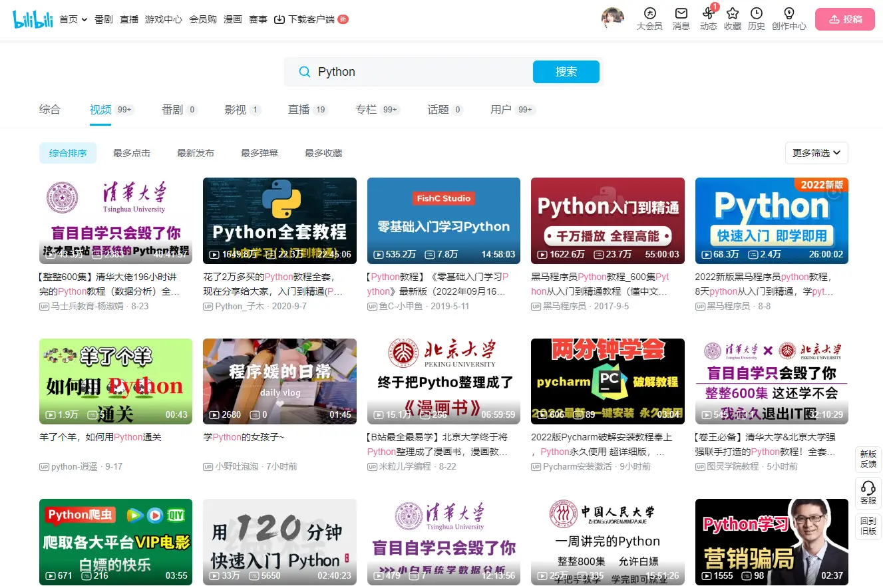
Task: Open Python入门到精通 red thumbnail
Action: [608, 221]
